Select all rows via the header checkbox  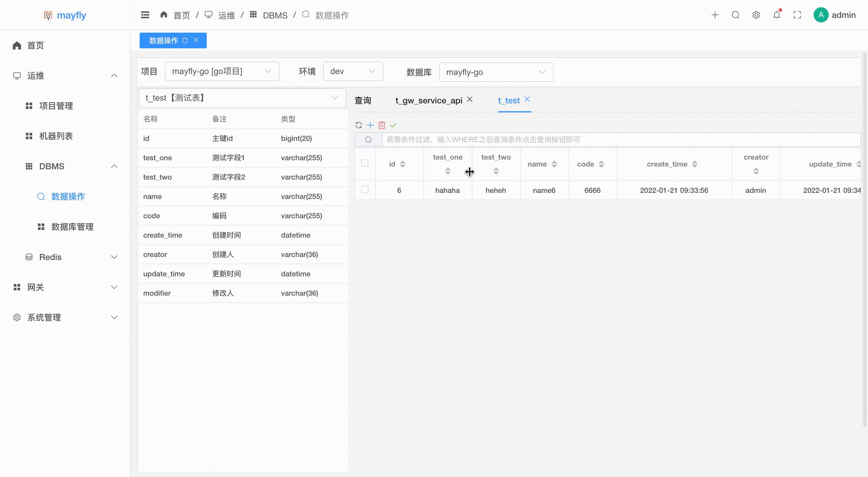coord(365,163)
